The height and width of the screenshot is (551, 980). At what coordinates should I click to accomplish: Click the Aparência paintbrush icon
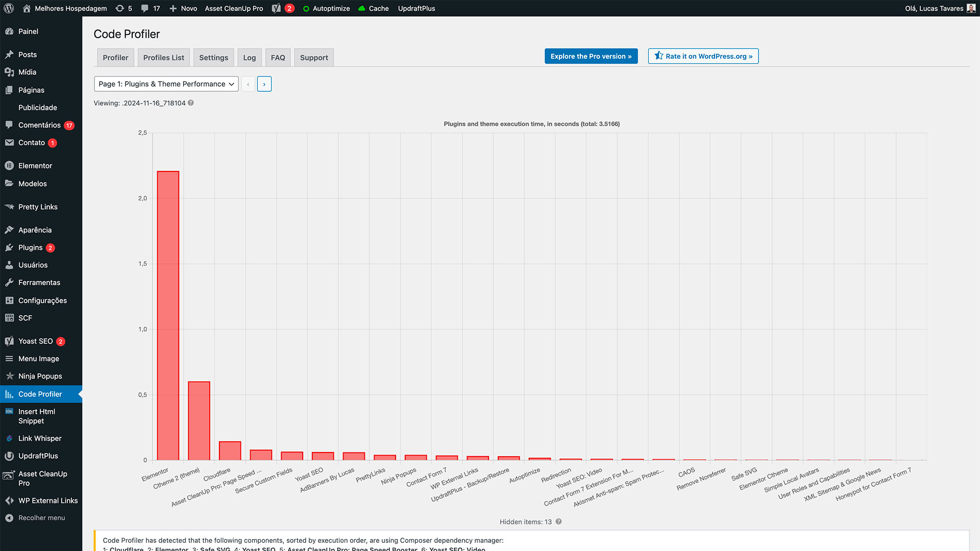pyautogui.click(x=9, y=230)
